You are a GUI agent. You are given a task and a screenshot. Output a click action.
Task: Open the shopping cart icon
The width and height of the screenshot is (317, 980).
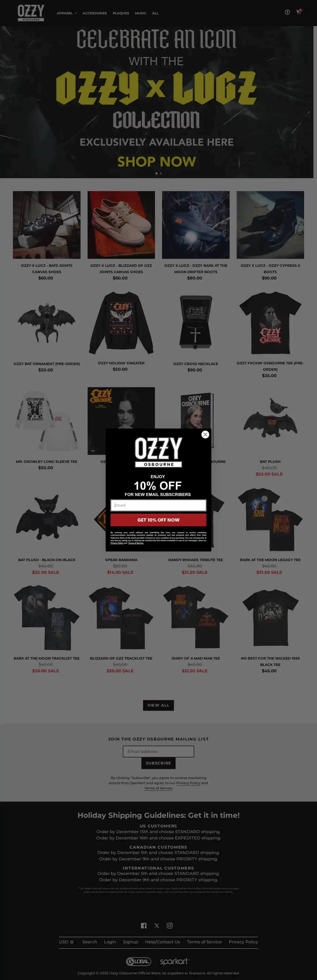click(299, 12)
